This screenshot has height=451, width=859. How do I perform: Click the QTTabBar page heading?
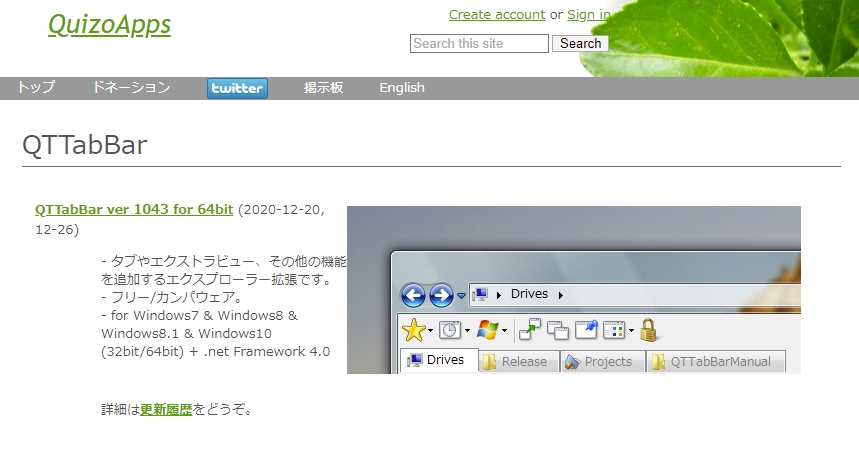point(85,145)
